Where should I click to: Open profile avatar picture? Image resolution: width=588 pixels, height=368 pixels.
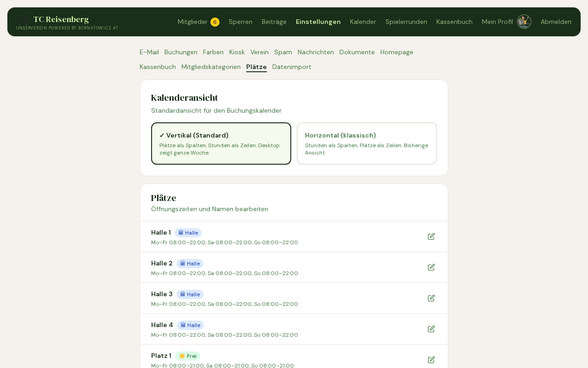pyautogui.click(x=524, y=22)
